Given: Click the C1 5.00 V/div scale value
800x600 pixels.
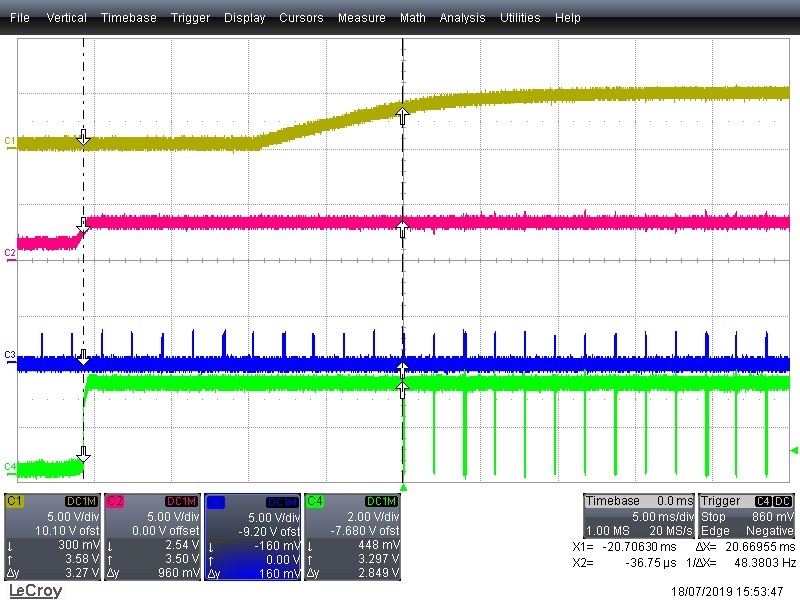Looking at the screenshot, I should (x=73, y=516).
